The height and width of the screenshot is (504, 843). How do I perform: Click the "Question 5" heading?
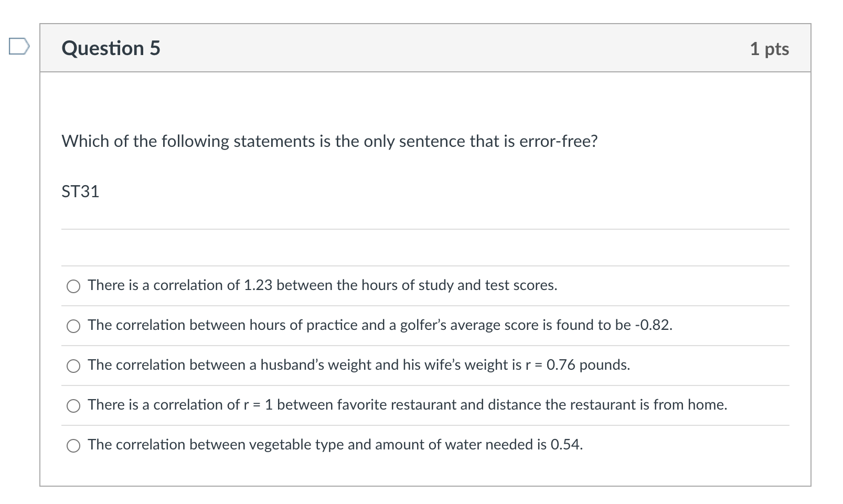point(111,48)
